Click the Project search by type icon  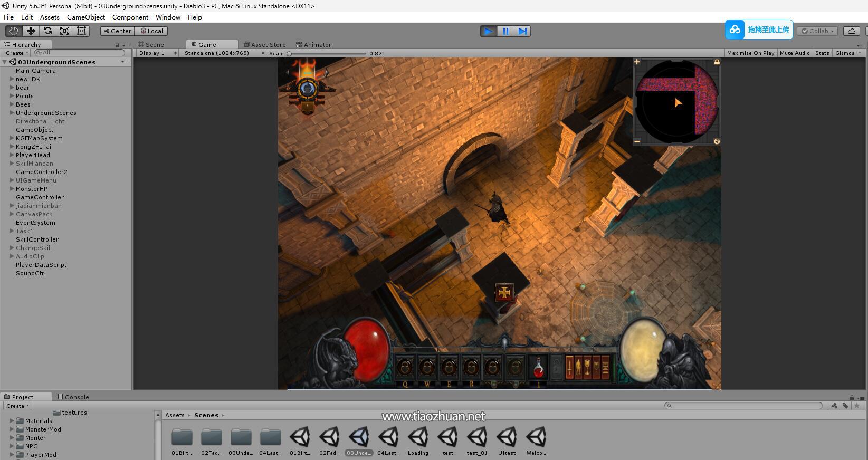(x=834, y=406)
